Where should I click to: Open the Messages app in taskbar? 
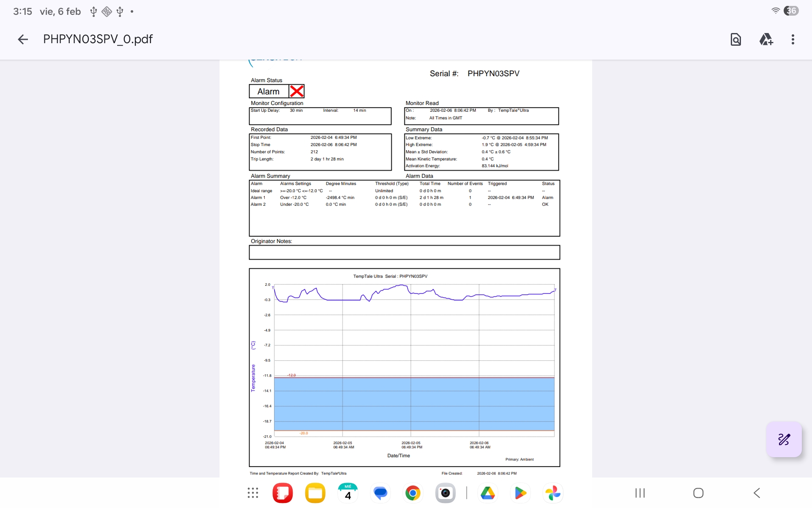pyautogui.click(x=380, y=493)
